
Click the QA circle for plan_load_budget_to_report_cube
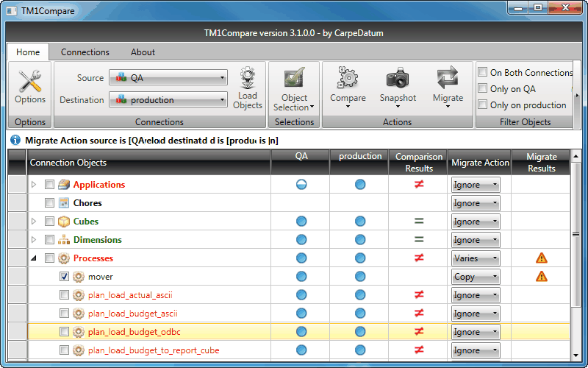(301, 350)
